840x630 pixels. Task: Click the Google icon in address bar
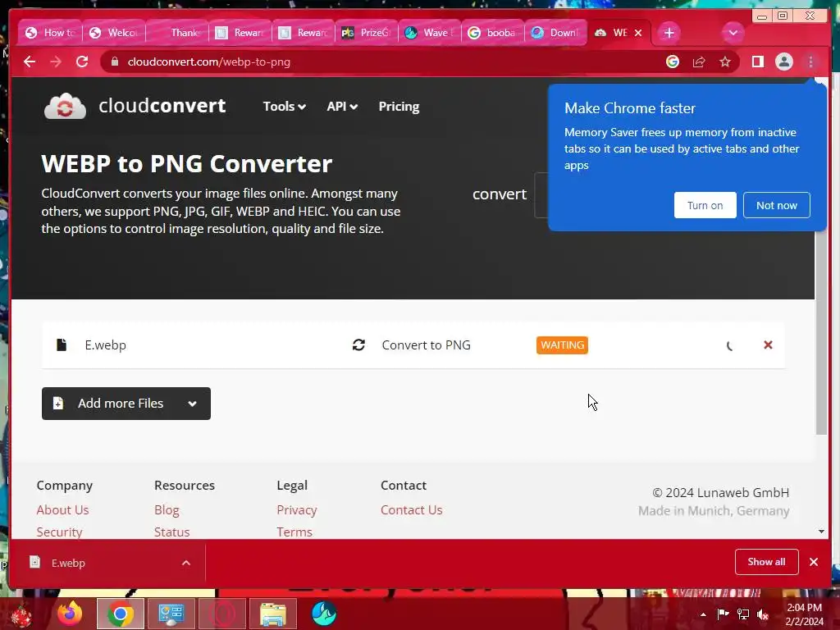pos(673,62)
